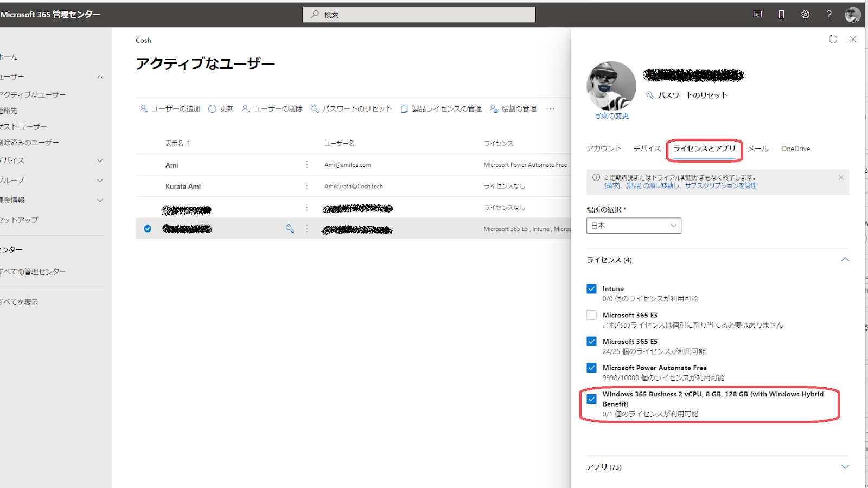Screen dimensions: 868x488
Task: Switch to the アカウント tab
Action: 604,149
